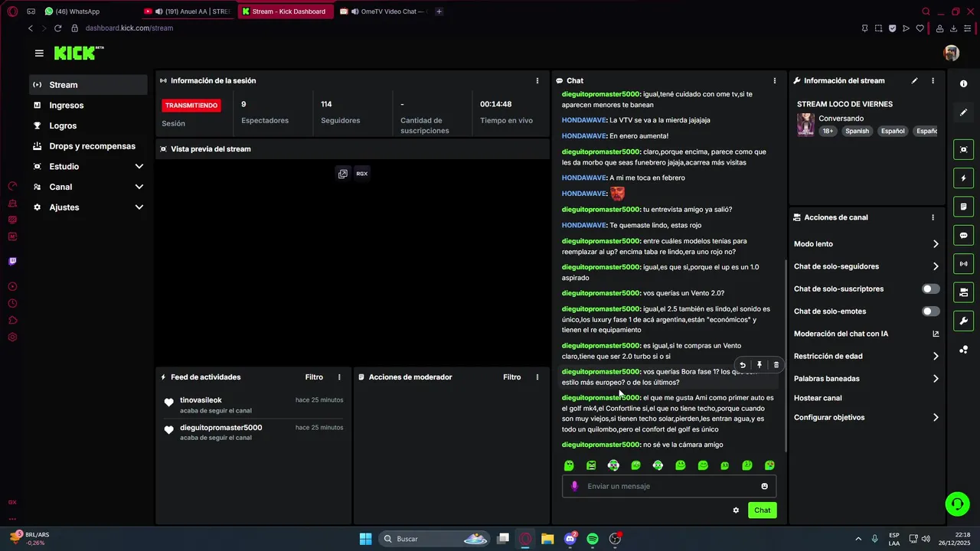Image resolution: width=980 pixels, height=551 pixels.
Task: Click the 18+ stream tag
Action: pyautogui.click(x=828, y=131)
